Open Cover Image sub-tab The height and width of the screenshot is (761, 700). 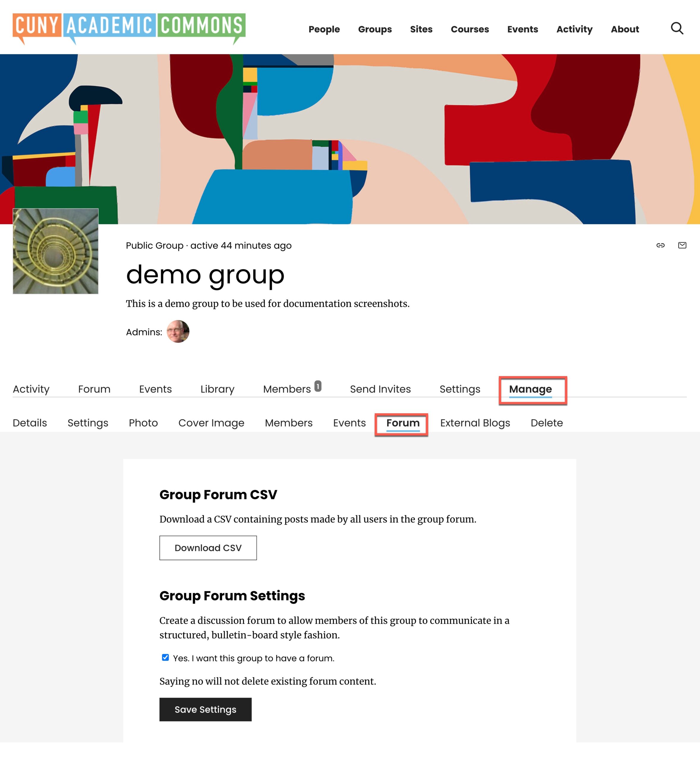pos(211,423)
